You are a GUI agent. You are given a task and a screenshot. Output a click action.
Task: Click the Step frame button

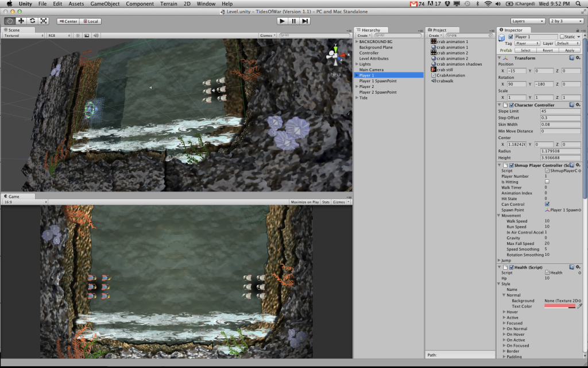(305, 21)
